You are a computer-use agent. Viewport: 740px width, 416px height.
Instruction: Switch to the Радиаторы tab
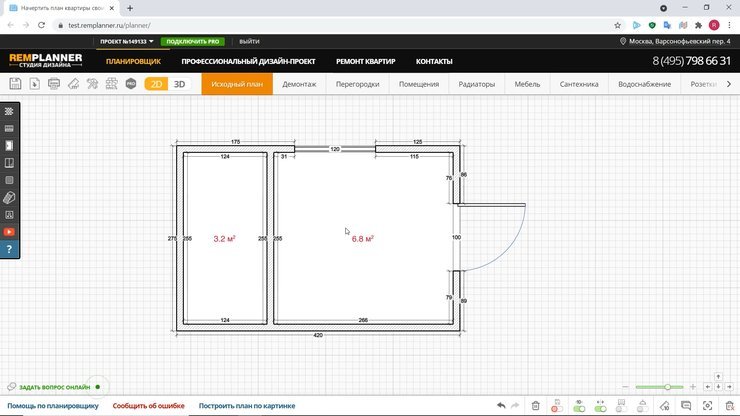[477, 84]
